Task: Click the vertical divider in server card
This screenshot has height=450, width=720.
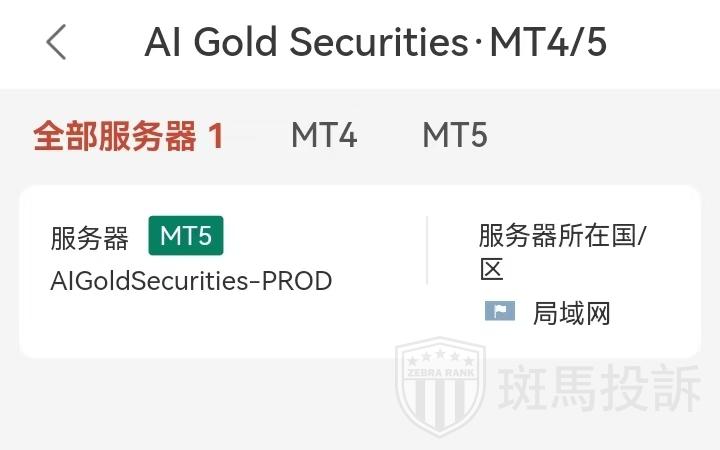Action: [x=427, y=250]
